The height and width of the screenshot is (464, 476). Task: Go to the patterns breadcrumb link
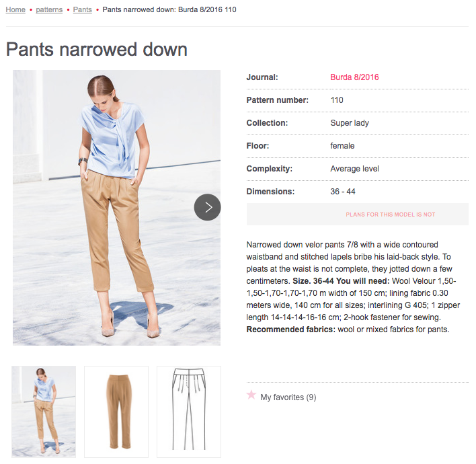49,9
